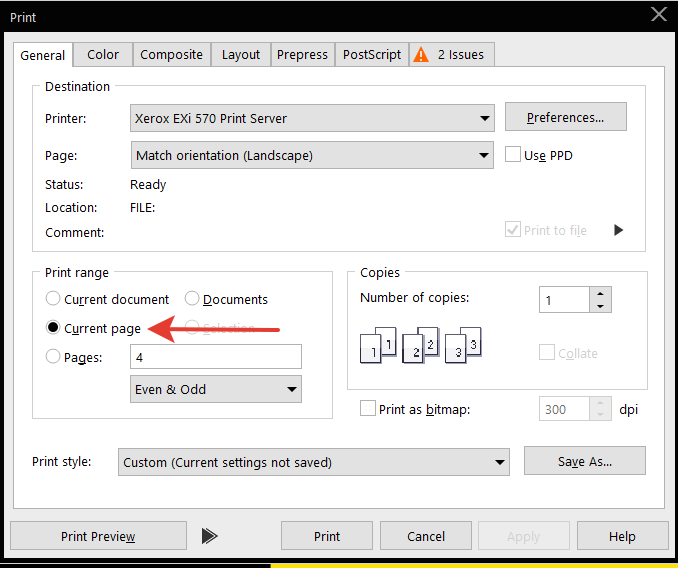Screen dimensions: 678x568
Task: Select the Documents radio button
Action: (x=192, y=298)
